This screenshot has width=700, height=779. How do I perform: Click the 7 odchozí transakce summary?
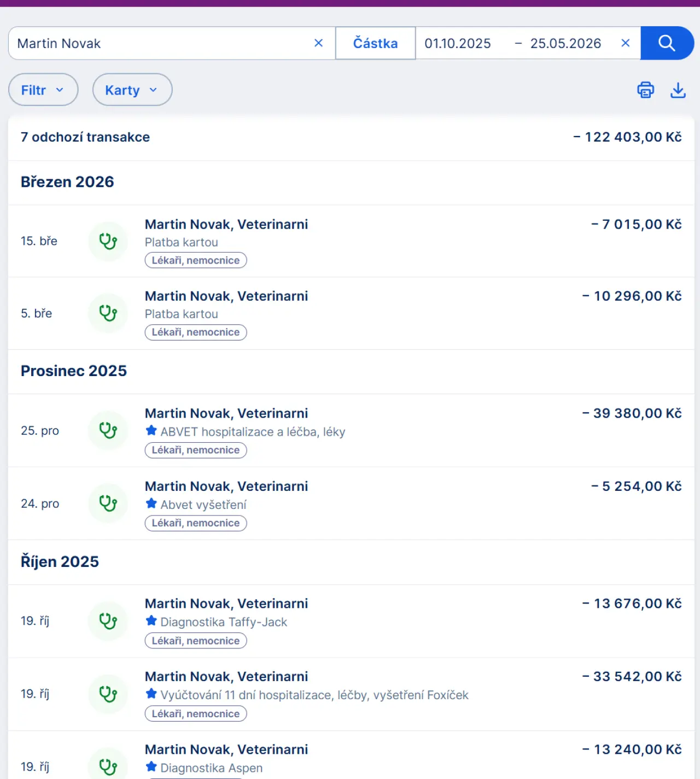pos(85,137)
